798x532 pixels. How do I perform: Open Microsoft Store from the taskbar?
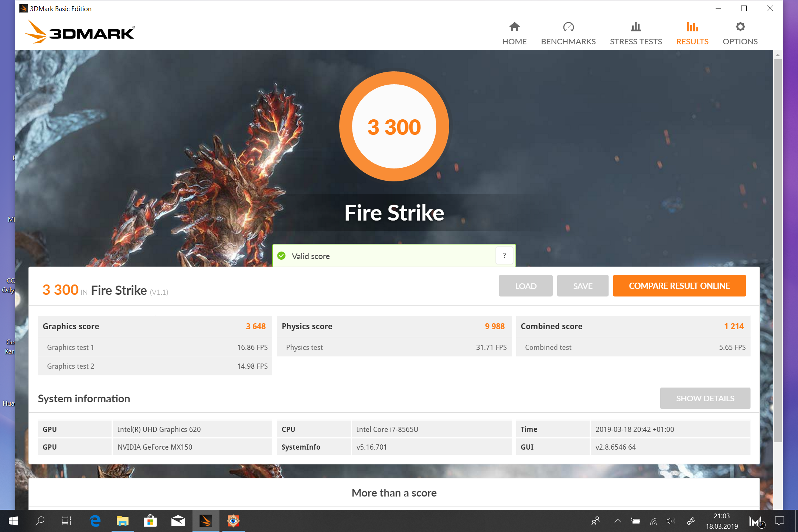(150, 521)
